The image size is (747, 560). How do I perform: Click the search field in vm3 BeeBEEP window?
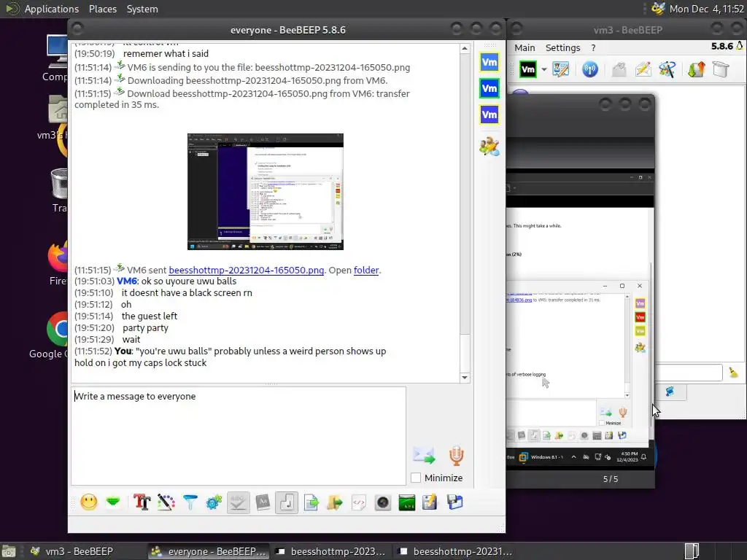(x=689, y=373)
